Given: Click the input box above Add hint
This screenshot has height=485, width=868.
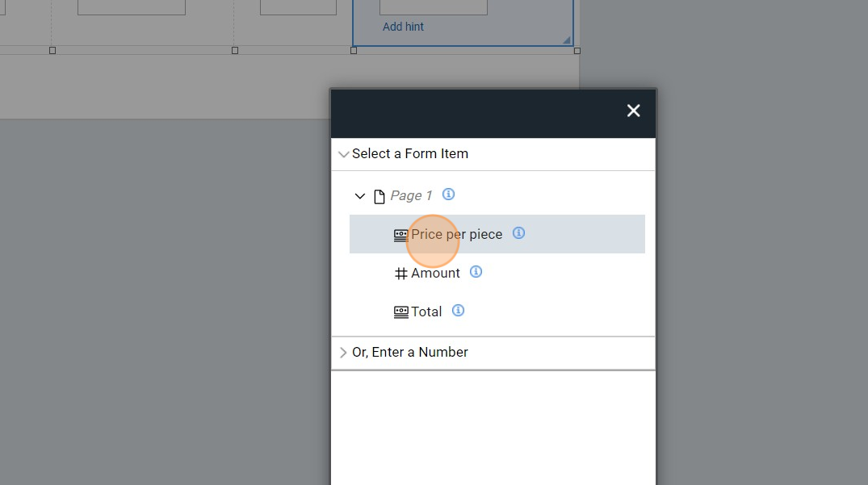Looking at the screenshot, I should [x=433, y=7].
